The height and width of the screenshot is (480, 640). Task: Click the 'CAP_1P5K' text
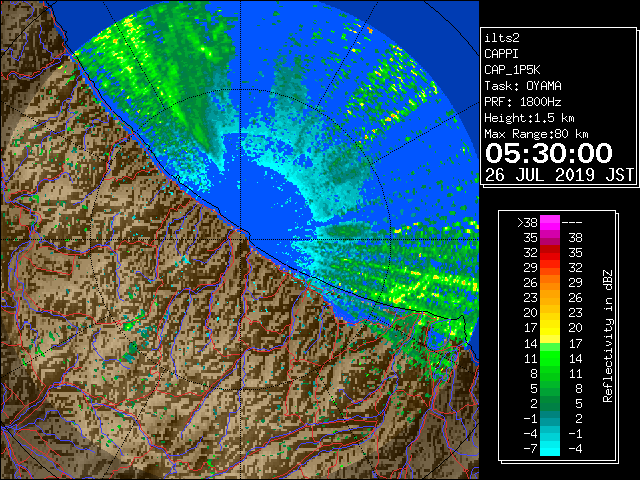pos(512,70)
